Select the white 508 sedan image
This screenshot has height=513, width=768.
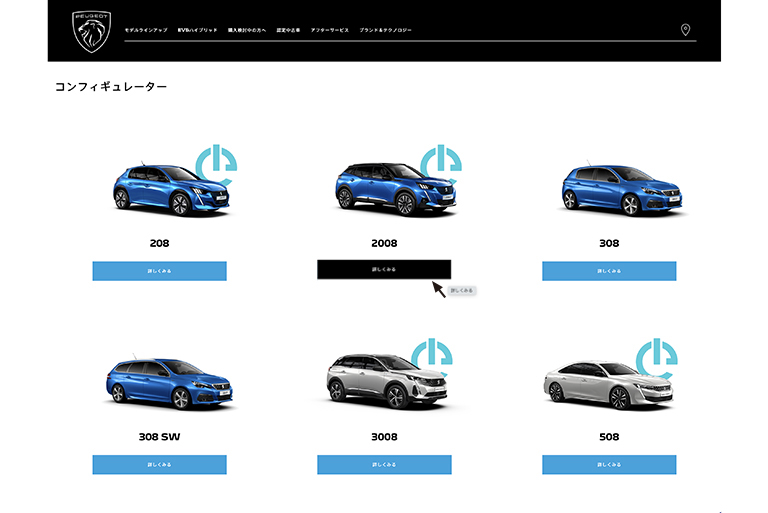[608, 385]
